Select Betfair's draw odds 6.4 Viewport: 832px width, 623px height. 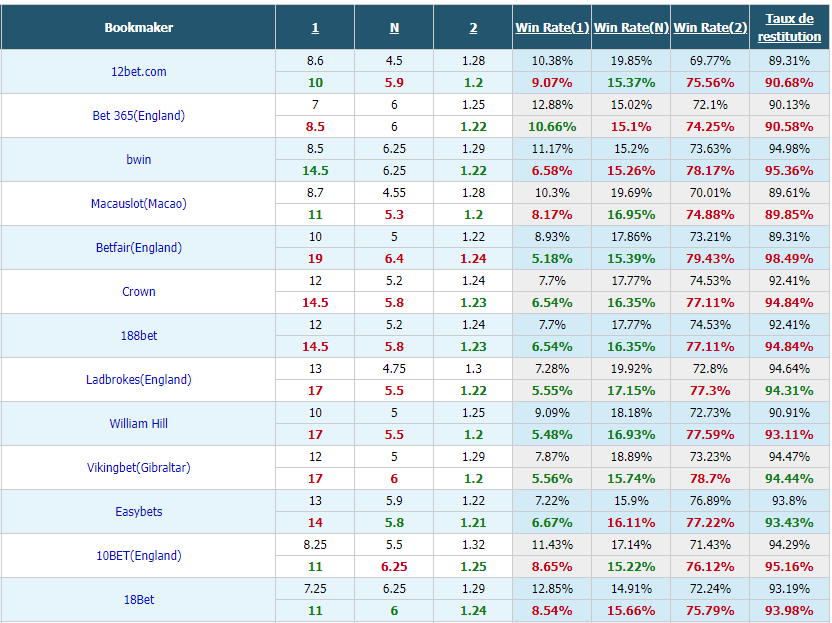[x=394, y=259]
